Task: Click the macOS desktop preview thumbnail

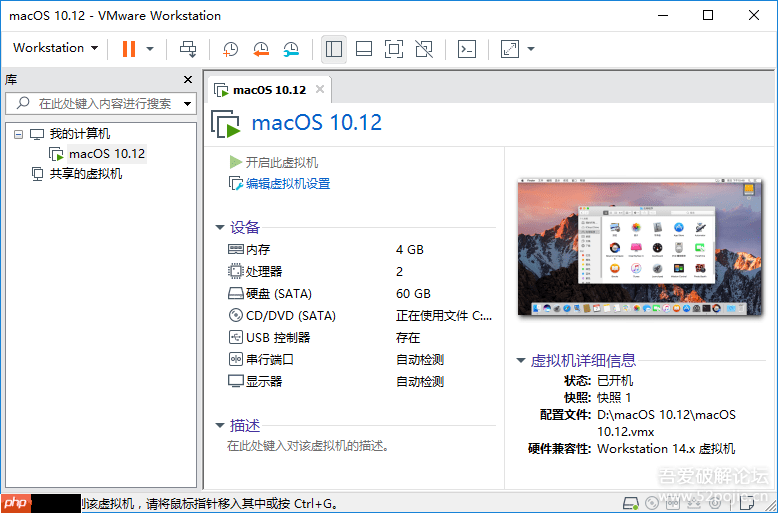Action: pyautogui.click(x=639, y=247)
